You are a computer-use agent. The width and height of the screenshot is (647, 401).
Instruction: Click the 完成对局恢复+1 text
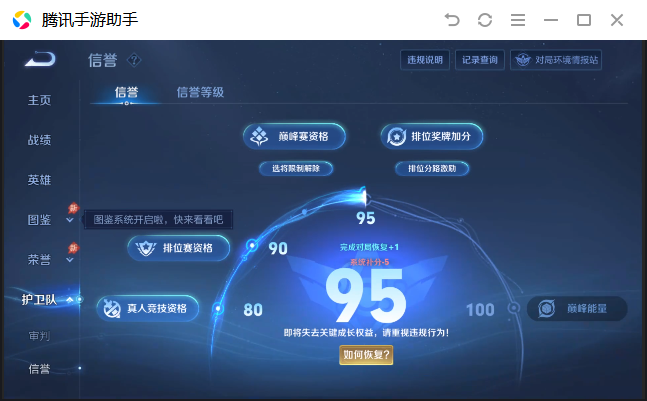[369, 248]
